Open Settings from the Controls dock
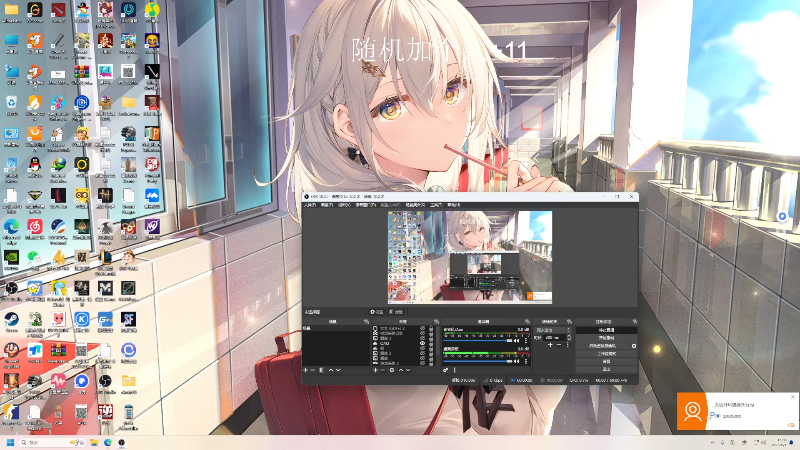The width and height of the screenshot is (800, 450). pos(606,361)
